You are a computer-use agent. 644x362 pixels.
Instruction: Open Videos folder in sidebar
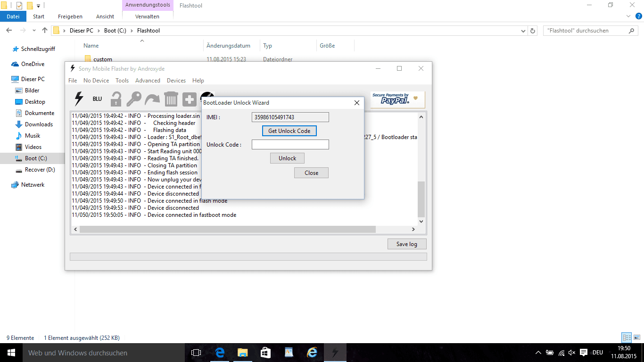pos(33,147)
